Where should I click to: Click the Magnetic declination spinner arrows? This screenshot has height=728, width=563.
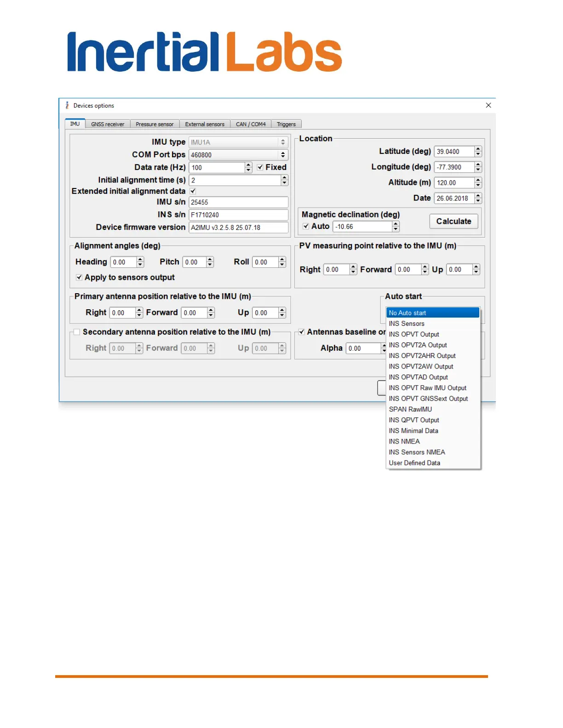(396, 227)
